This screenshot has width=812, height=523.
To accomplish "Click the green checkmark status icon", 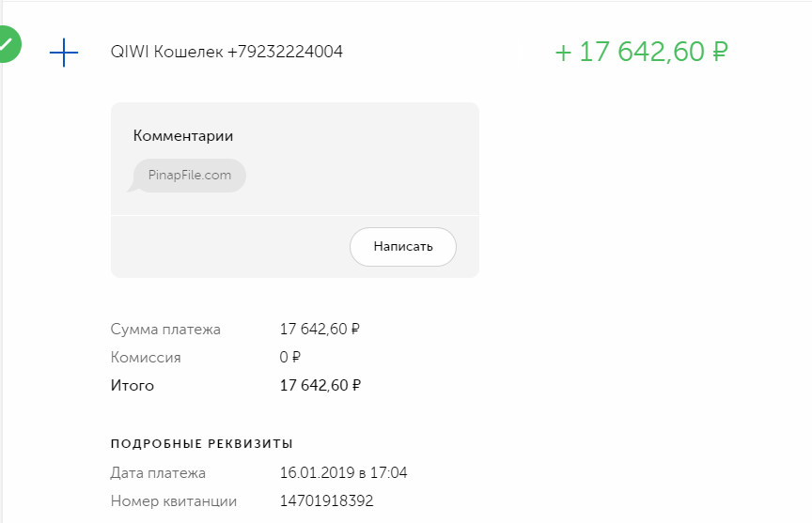I will 7,43.
